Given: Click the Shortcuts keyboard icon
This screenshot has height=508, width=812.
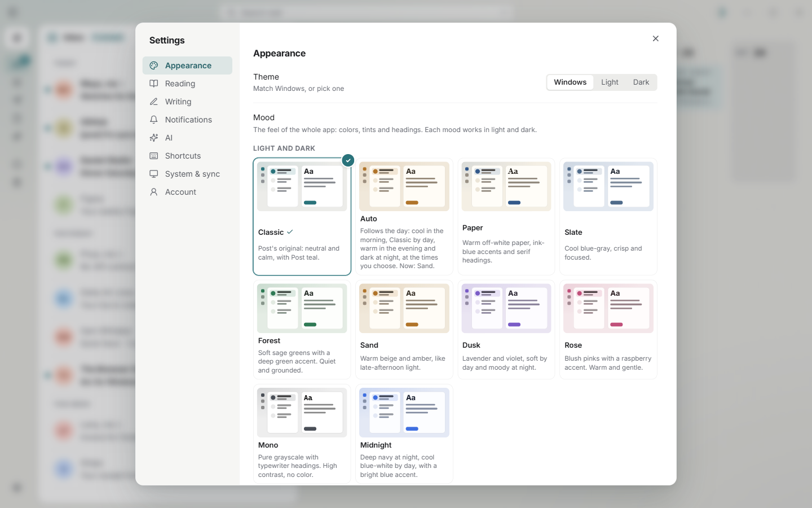Looking at the screenshot, I should pyautogui.click(x=153, y=156).
